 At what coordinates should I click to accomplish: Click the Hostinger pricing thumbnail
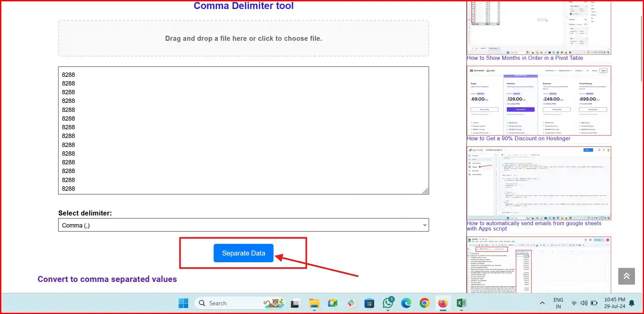539,101
